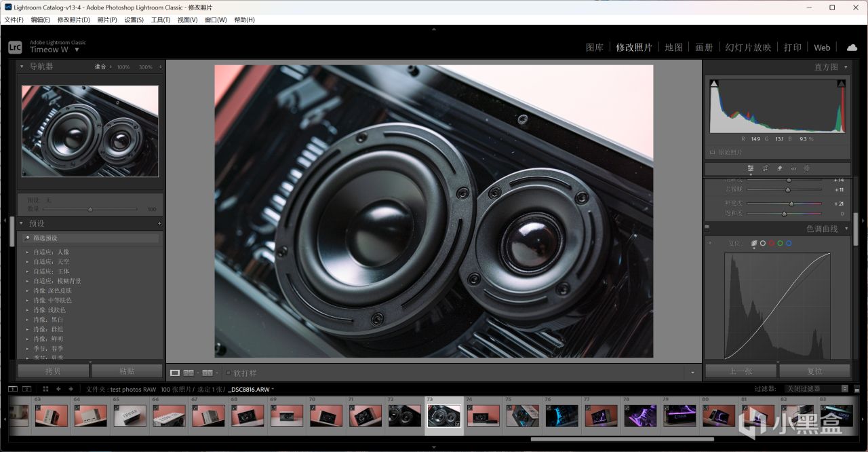The height and width of the screenshot is (452, 868).
Task: Adjust the preset 数量 amount slider
Action: click(x=90, y=209)
